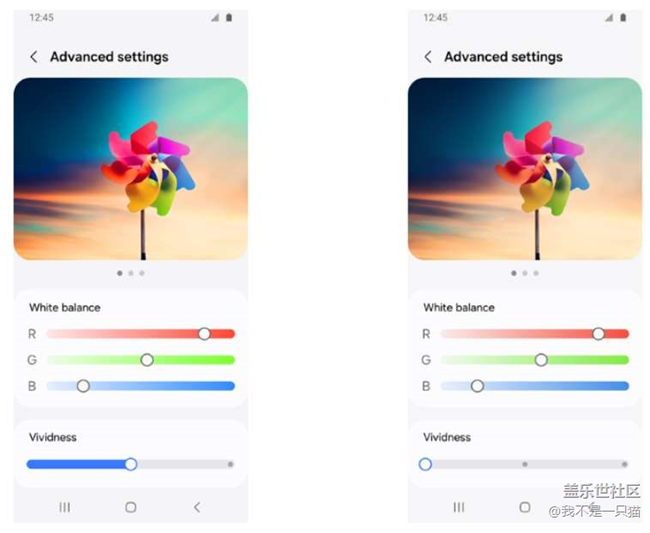This screenshot has height=533, width=650.
Task: Set right phone Vividness to maximum stop dot
Action: [x=624, y=464]
